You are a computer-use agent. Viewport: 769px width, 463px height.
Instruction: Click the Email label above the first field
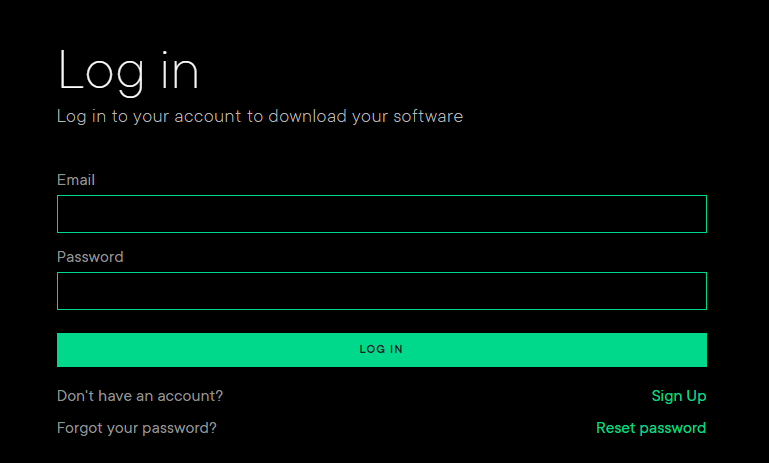coord(76,180)
